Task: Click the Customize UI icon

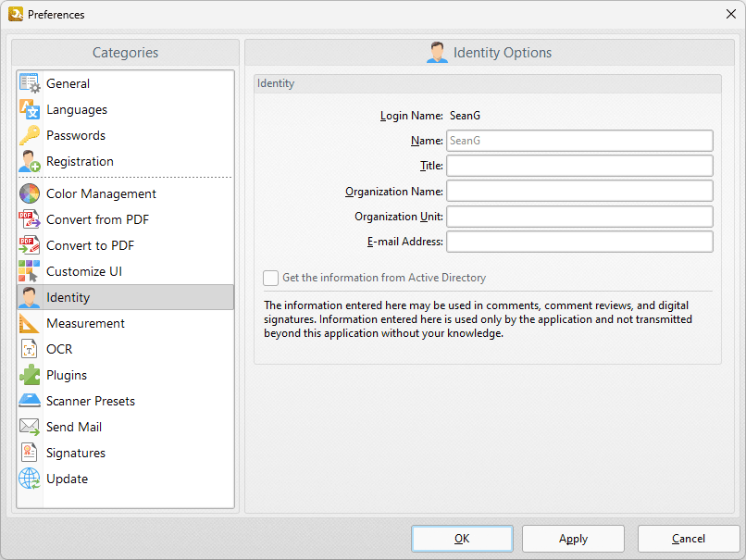Action: pos(30,271)
